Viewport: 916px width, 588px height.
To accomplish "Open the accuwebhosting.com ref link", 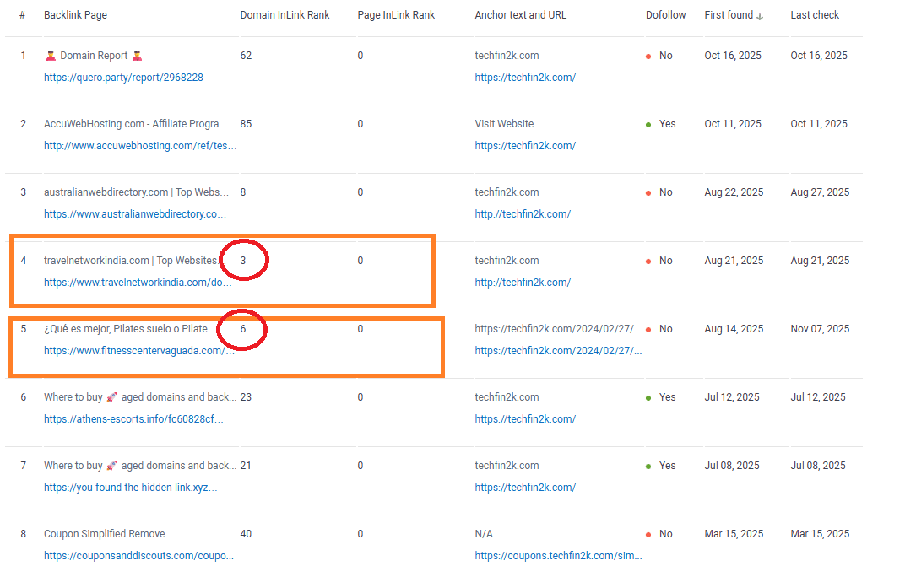I will pos(140,146).
